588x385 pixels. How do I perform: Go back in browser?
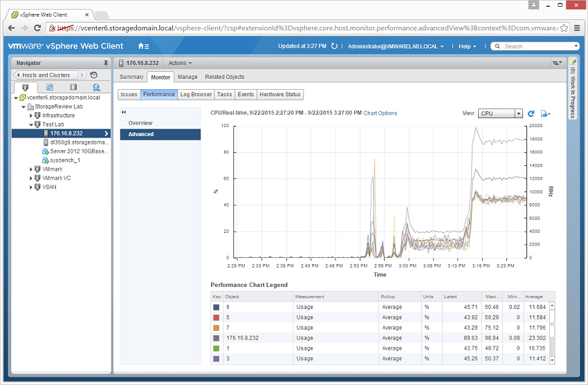click(x=11, y=28)
